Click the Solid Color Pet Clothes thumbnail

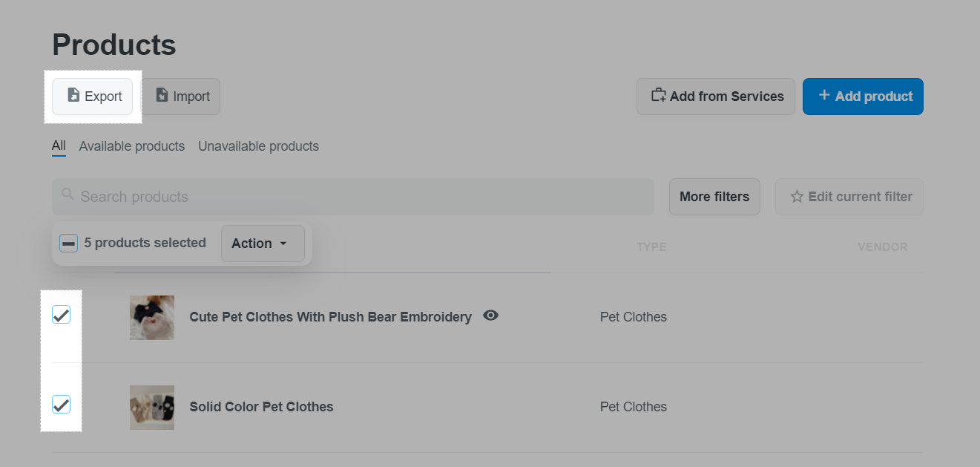point(152,407)
